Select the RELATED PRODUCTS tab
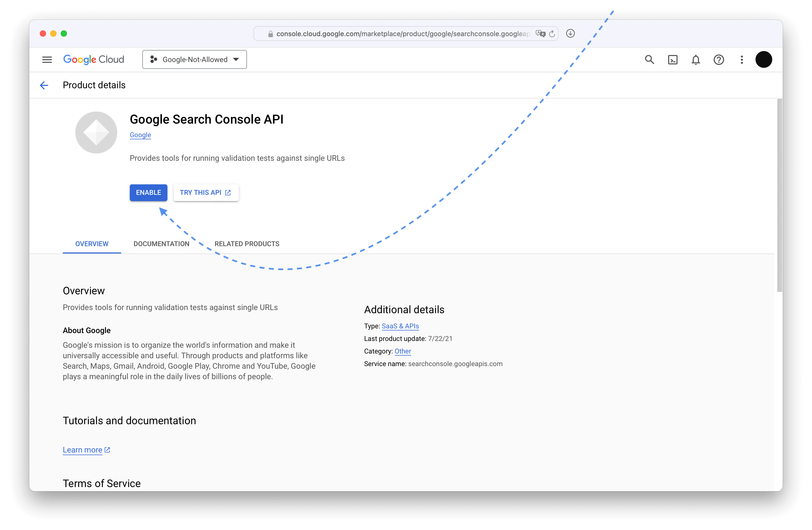812x530 pixels. click(247, 243)
